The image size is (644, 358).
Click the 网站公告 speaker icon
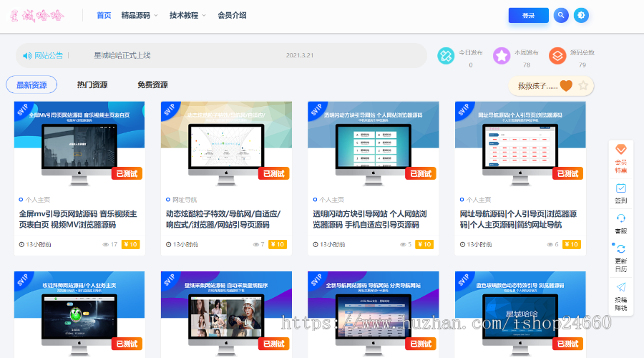pos(27,55)
